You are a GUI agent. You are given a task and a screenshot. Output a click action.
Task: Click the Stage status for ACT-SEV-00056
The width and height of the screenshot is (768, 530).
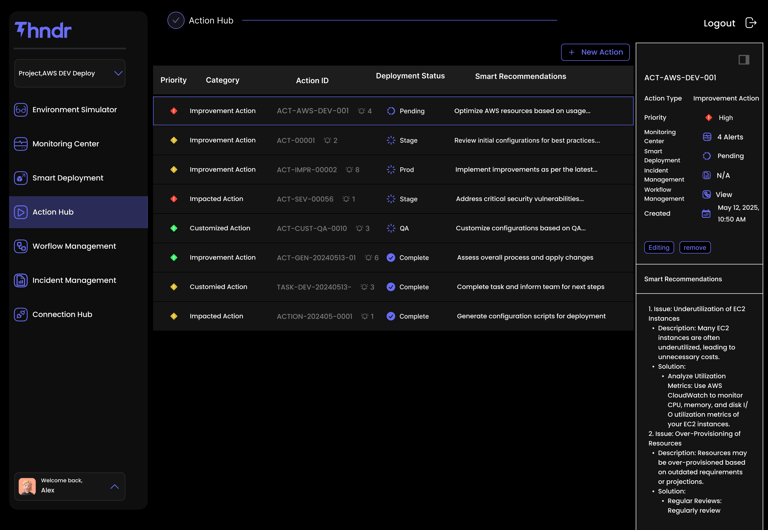click(408, 199)
